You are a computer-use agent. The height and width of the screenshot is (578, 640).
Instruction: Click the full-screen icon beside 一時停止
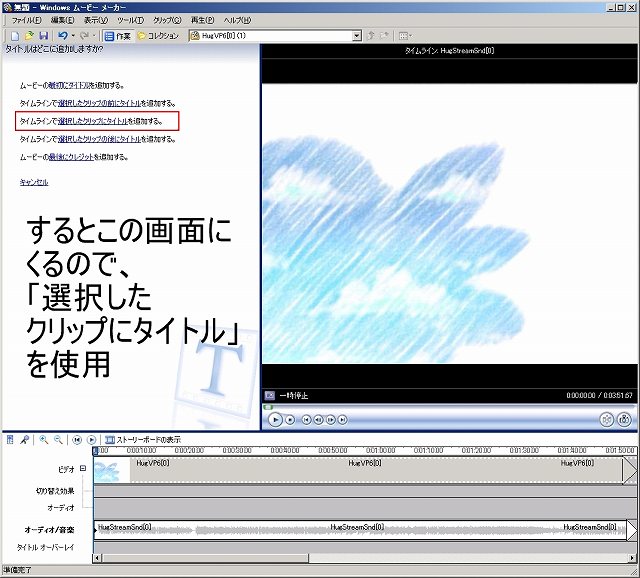(270, 395)
